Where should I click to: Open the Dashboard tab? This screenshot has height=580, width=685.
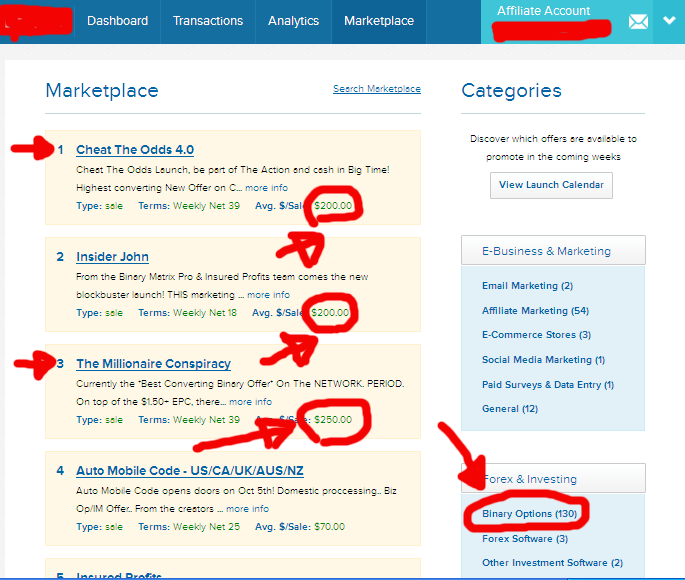(118, 21)
